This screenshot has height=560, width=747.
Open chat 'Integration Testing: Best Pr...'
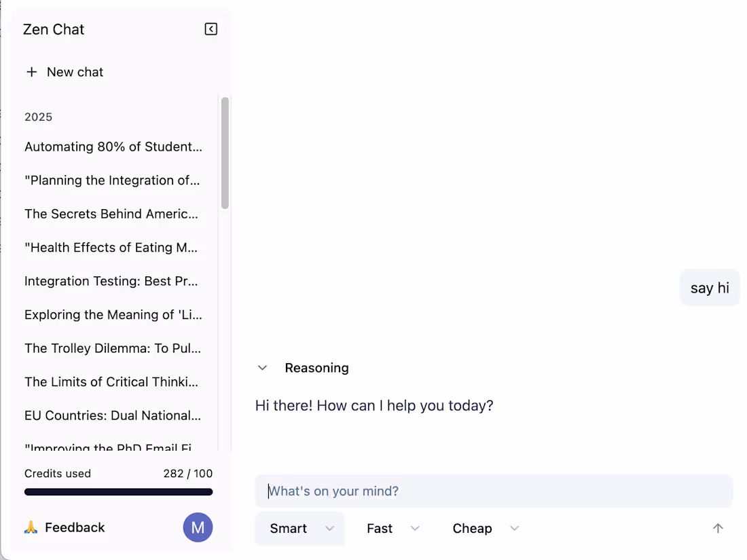coord(111,281)
